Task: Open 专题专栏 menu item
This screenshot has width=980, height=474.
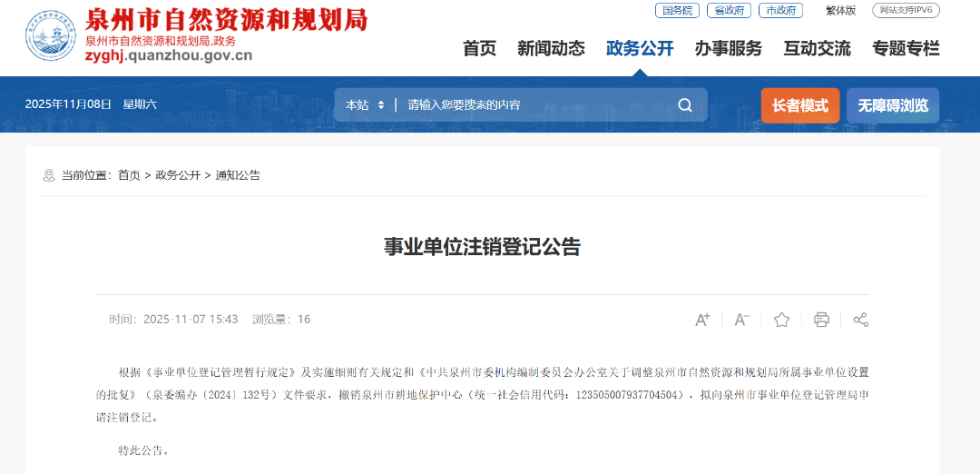Action: (906, 48)
